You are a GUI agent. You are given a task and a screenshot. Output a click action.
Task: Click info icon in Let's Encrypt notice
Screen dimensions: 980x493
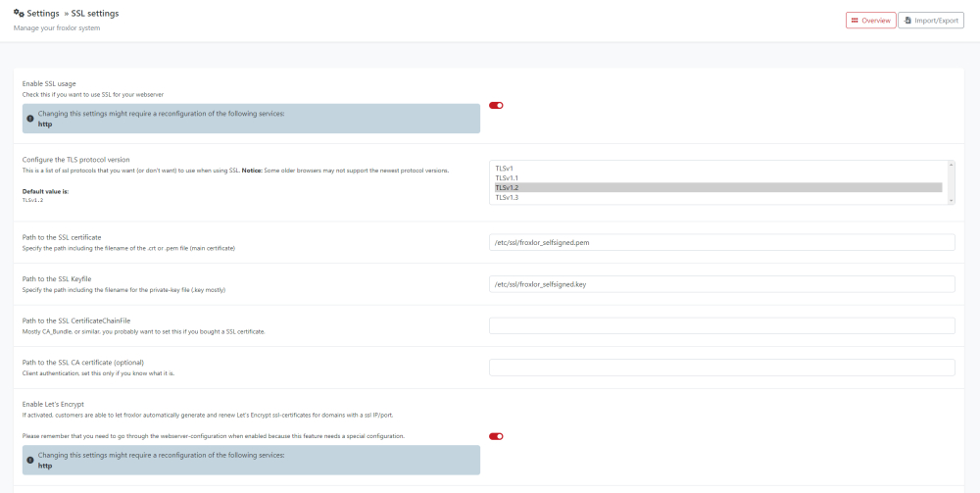[29, 461]
